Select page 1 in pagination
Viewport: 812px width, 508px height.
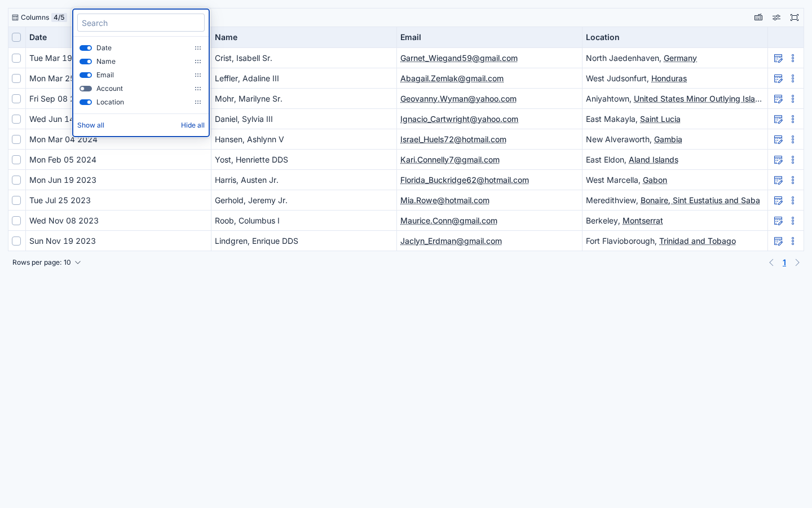784,262
